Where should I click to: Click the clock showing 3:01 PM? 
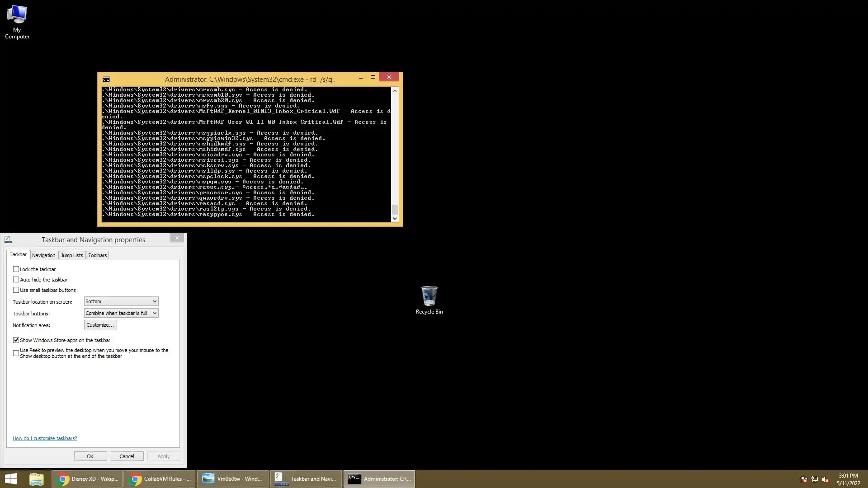848,479
